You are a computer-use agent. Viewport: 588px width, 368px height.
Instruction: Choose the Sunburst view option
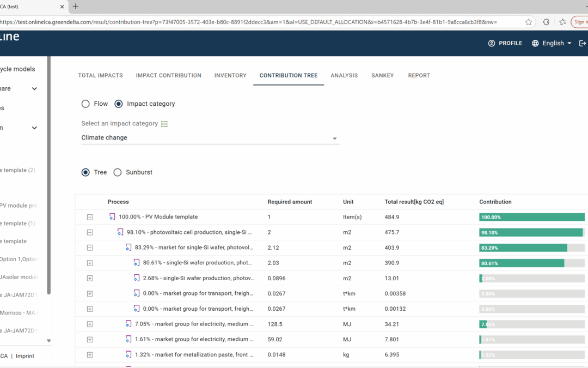[118, 172]
